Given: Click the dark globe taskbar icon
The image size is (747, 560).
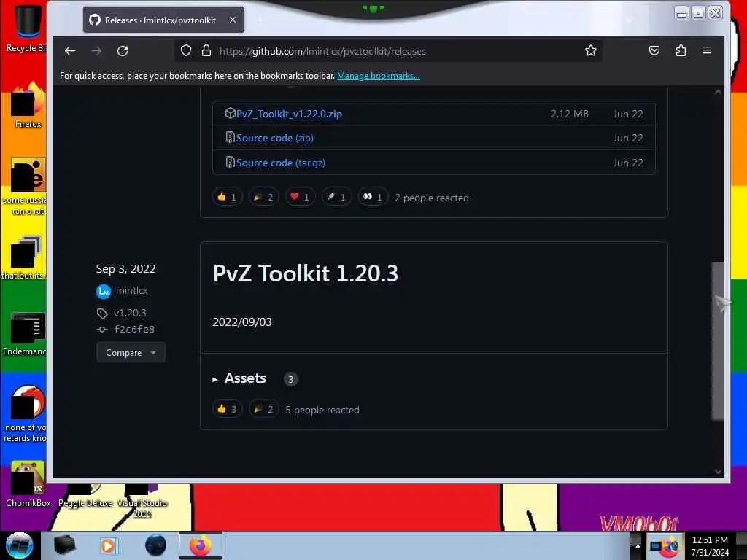Looking at the screenshot, I should 155,545.
